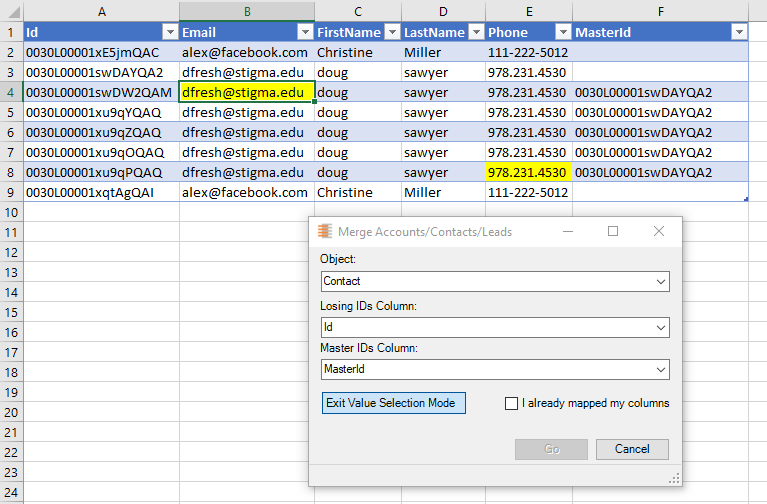Select row 8 header
Viewport: 767px width, 504px height.
[x=11, y=173]
